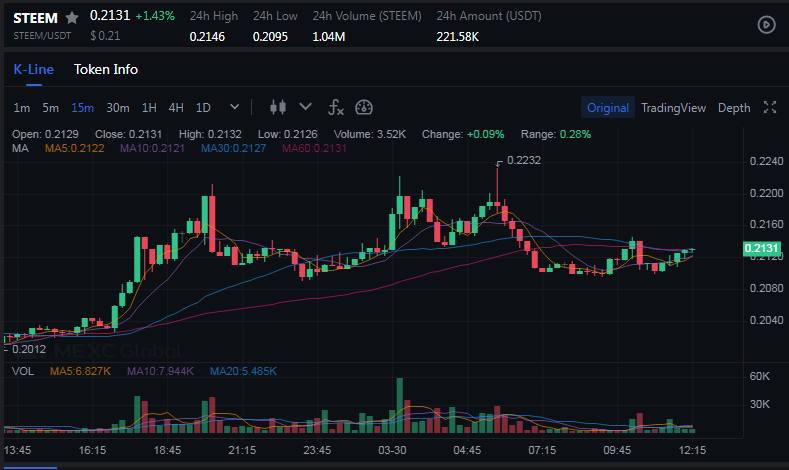789x470 pixels.
Task: Click the current price tag 0.2131 on axis
Action: pyautogui.click(x=761, y=248)
